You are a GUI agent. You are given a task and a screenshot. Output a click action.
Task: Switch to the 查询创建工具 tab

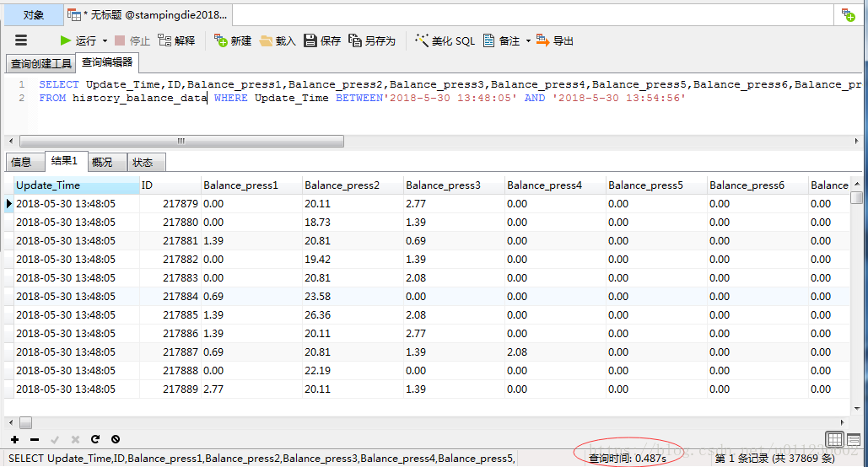[41, 63]
